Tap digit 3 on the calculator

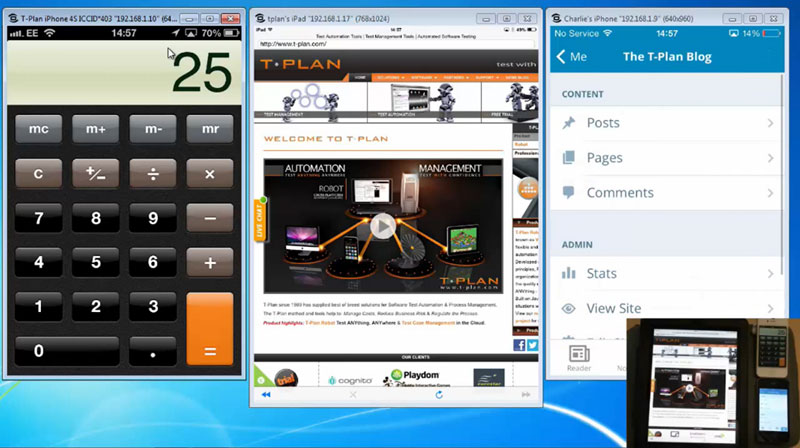click(153, 307)
